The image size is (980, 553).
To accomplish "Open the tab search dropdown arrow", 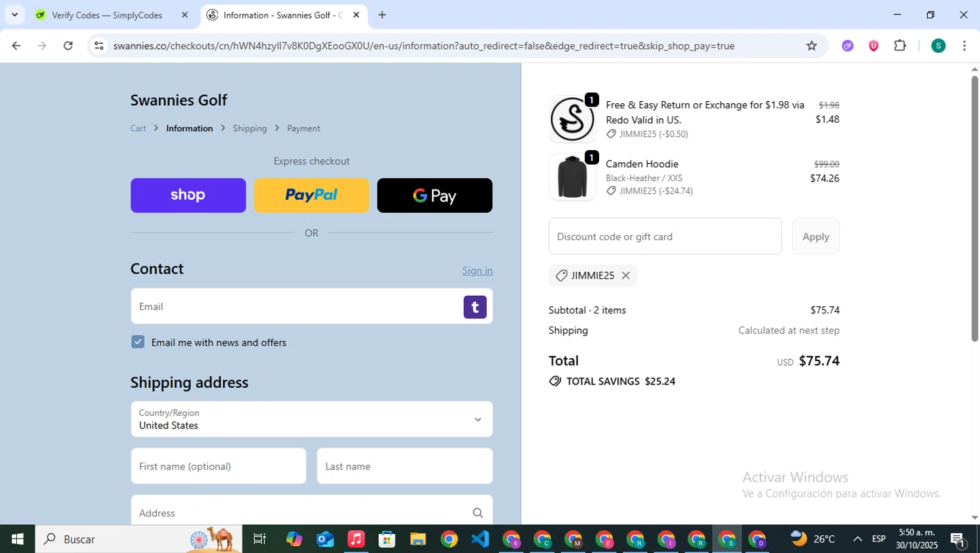I will [x=14, y=15].
